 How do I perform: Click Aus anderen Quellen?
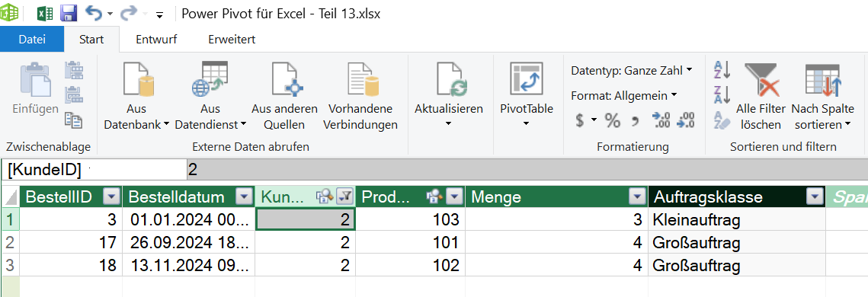284,96
